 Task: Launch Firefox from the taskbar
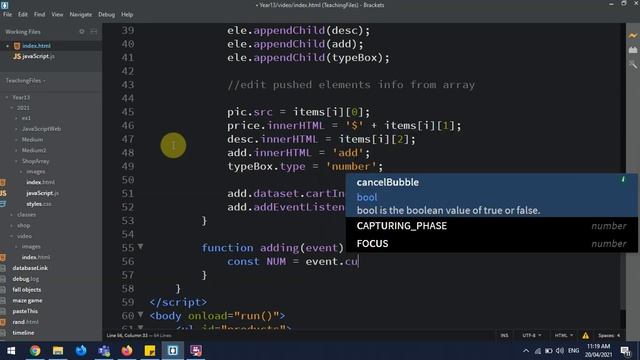127,351
